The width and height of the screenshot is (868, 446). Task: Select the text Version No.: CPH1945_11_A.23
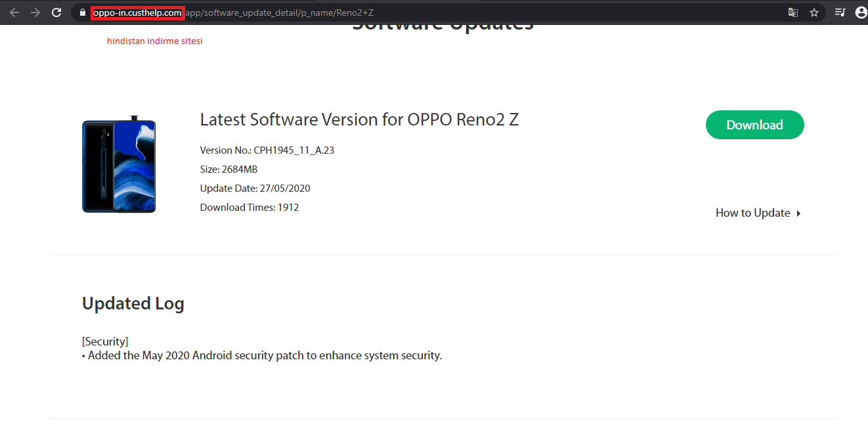pyautogui.click(x=267, y=150)
